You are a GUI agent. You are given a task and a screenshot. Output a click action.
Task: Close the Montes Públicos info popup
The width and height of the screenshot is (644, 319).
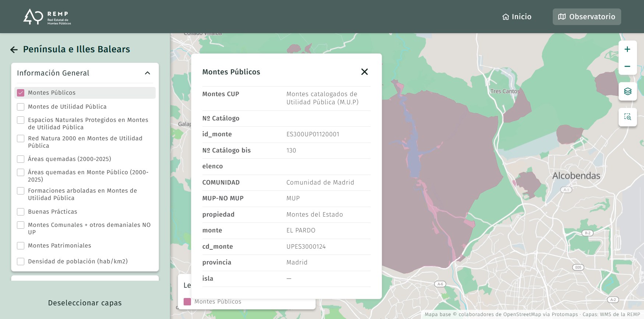tap(364, 72)
